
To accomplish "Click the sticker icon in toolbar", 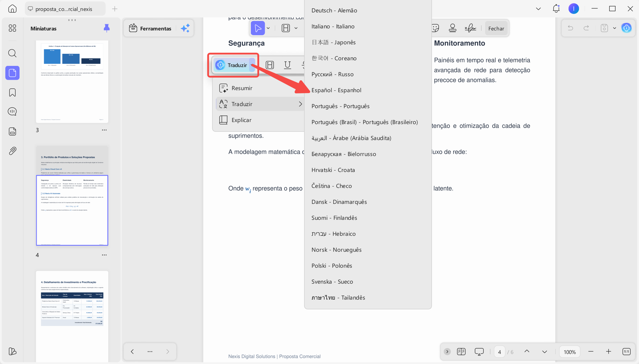I will [x=435, y=28].
